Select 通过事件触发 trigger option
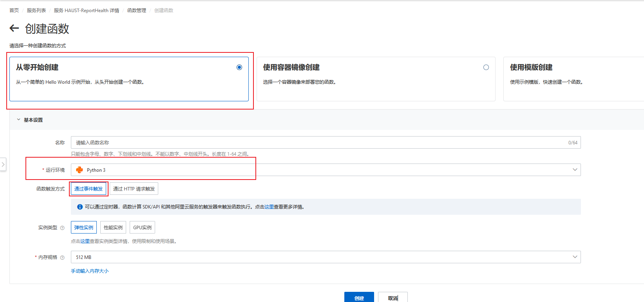The image size is (644, 302). (x=89, y=189)
